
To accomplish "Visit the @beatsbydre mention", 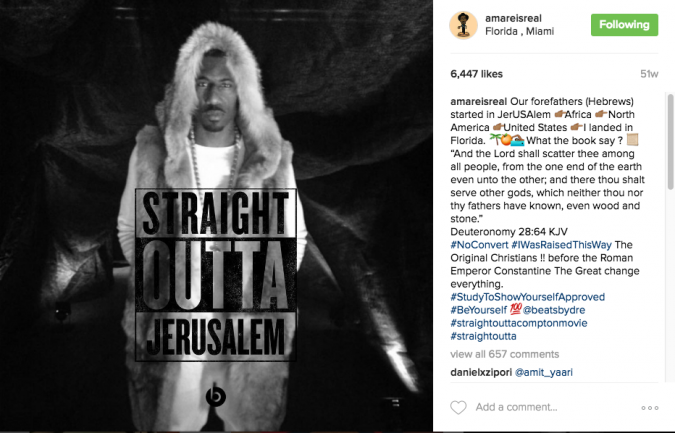I will [x=554, y=310].
